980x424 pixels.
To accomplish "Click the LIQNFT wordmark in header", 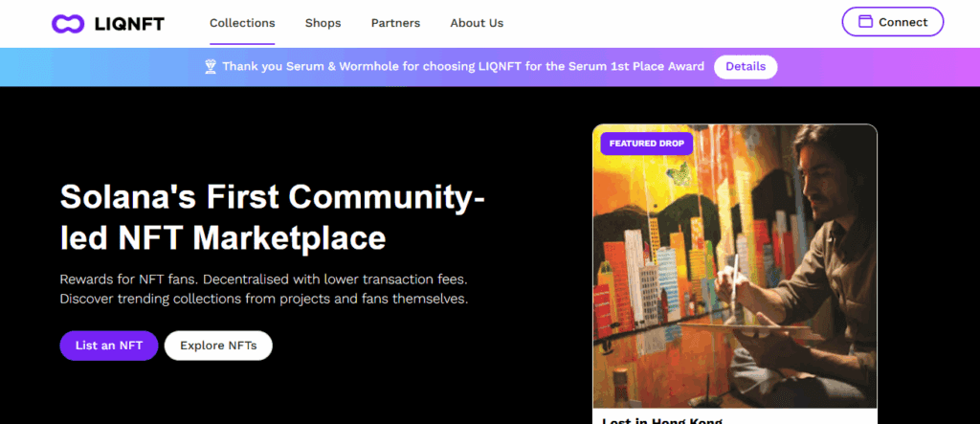I will (129, 23).
